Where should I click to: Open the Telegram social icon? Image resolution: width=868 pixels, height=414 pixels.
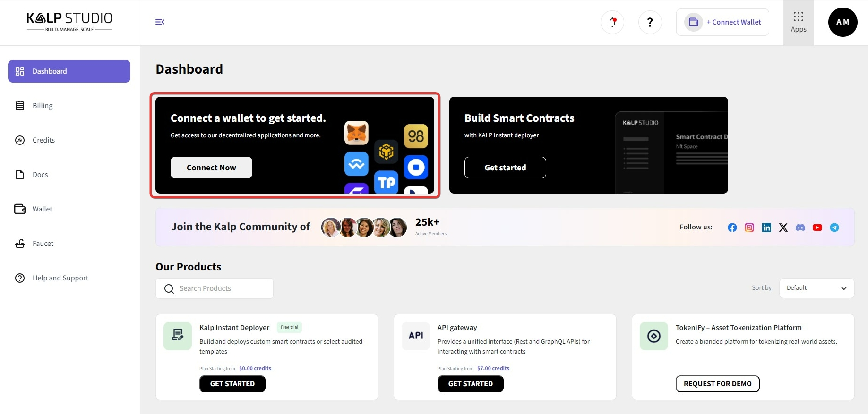click(x=834, y=228)
